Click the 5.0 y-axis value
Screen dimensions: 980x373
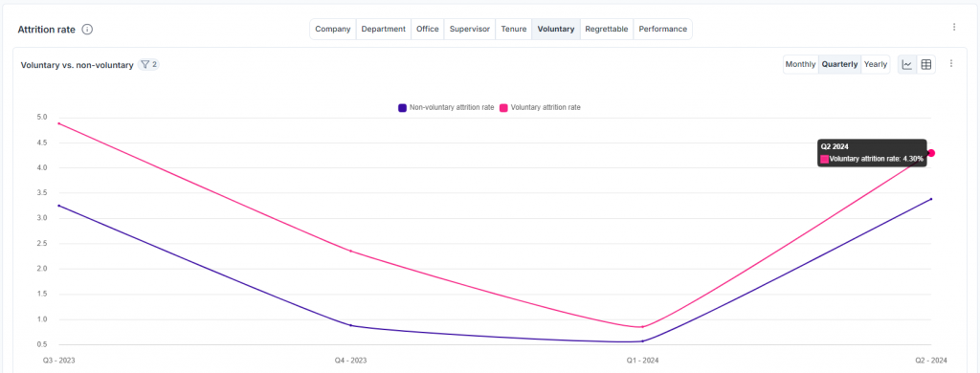pyautogui.click(x=42, y=117)
